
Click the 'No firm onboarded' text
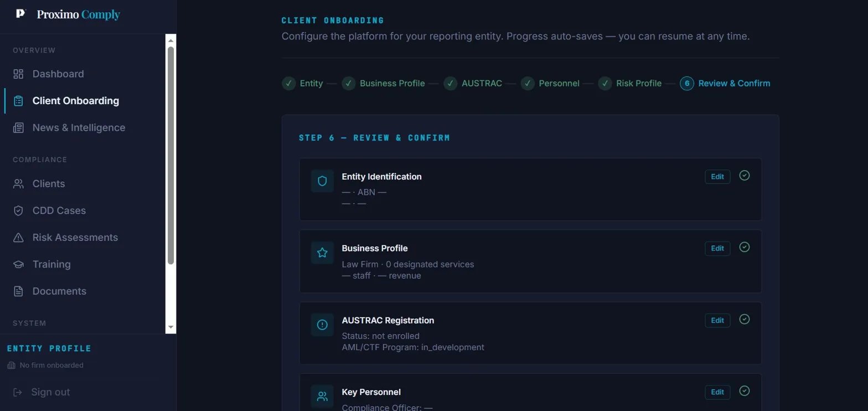pyautogui.click(x=51, y=366)
